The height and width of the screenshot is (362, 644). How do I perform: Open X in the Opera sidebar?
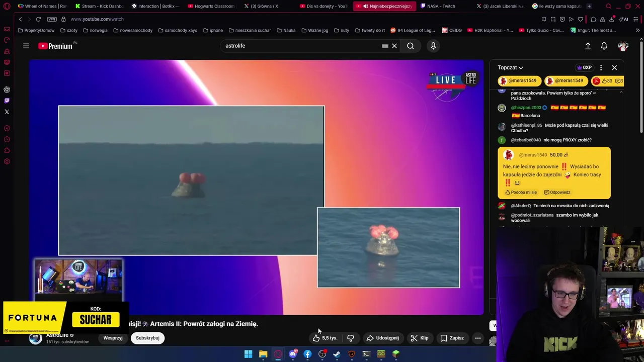click(x=7, y=112)
